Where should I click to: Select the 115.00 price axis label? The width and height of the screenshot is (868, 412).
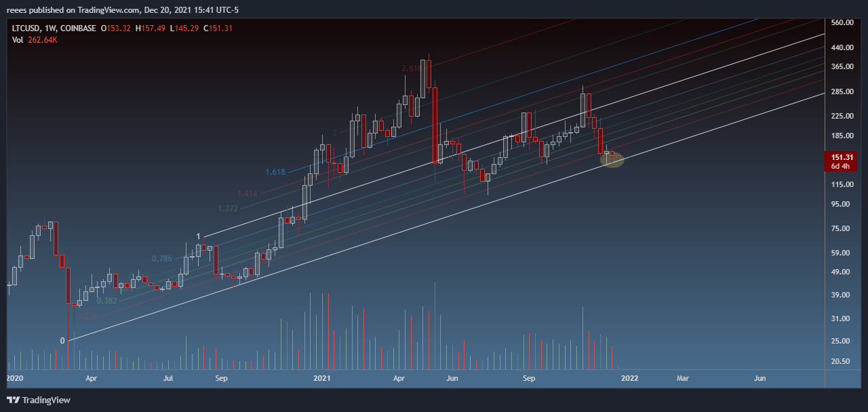point(842,184)
